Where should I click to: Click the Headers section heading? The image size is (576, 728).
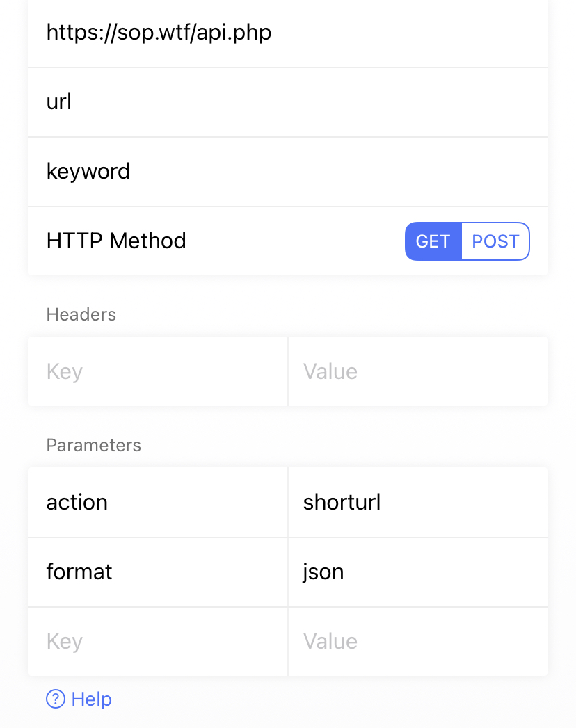81,314
